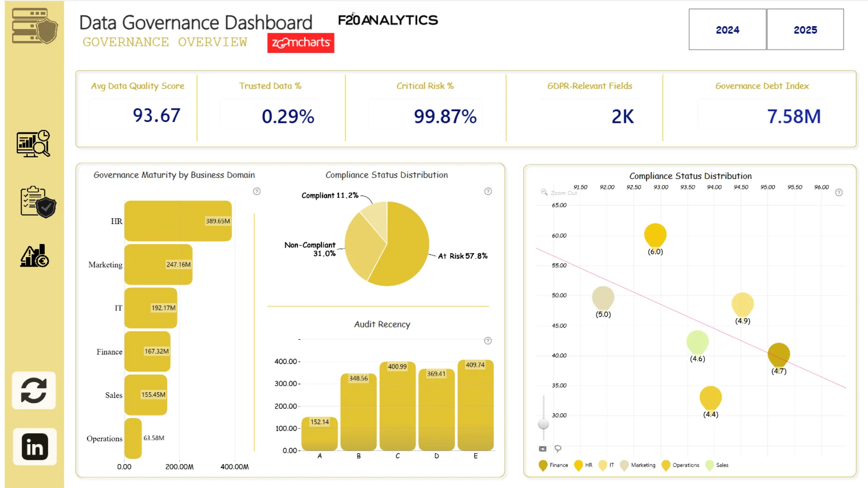Click the Zoom Out button on scatter chart
868x488 pixels.
pyautogui.click(x=559, y=193)
